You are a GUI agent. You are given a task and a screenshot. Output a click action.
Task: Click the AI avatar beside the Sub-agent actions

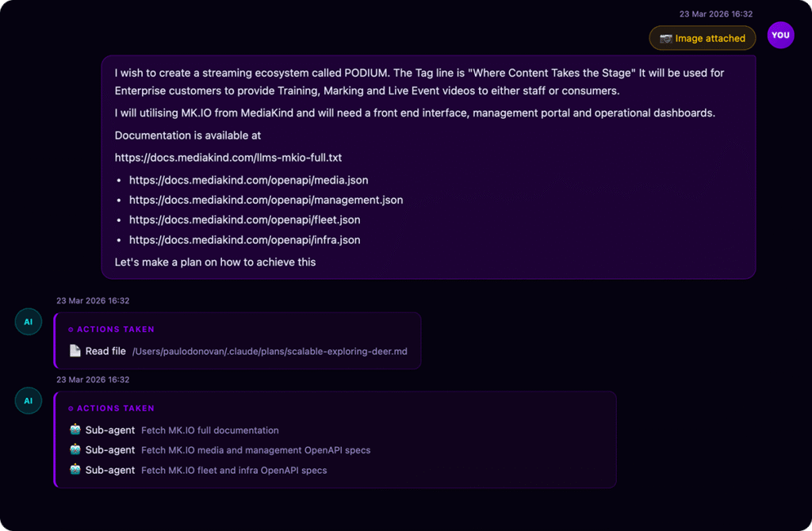point(29,401)
